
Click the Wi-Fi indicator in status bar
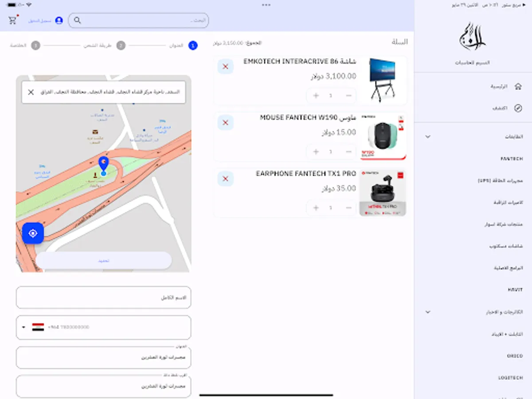29,5
